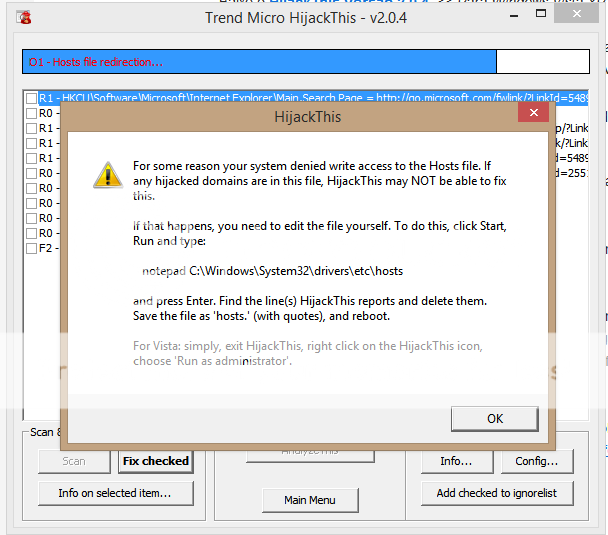Open the Info… button
608x535 pixels.
coord(457,461)
